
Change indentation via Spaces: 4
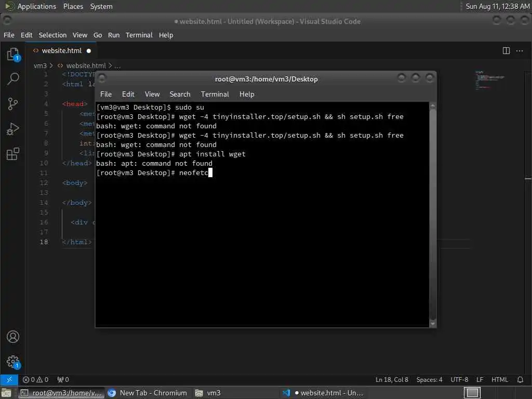429,379
